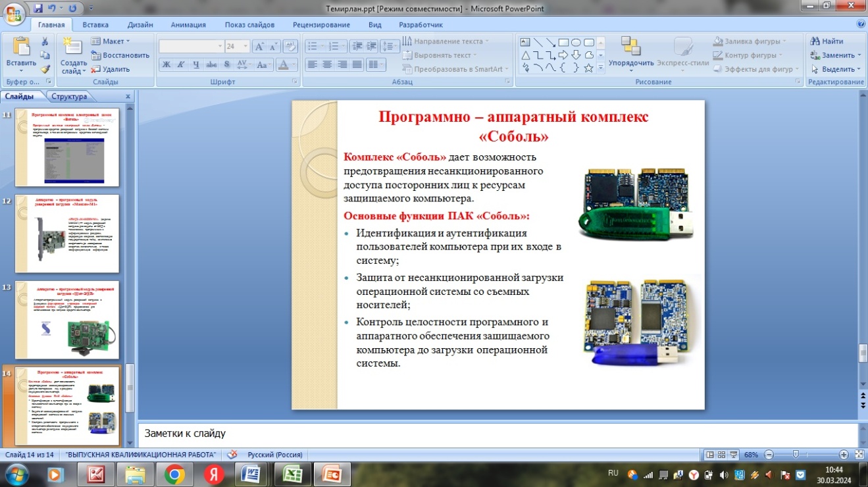Click the Заменить replace button

(836, 55)
